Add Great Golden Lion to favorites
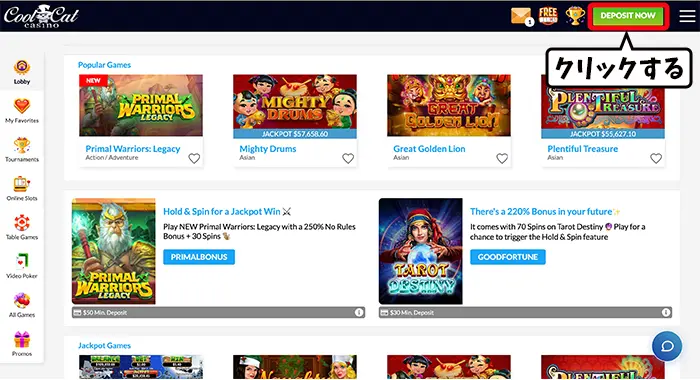 [x=502, y=158]
